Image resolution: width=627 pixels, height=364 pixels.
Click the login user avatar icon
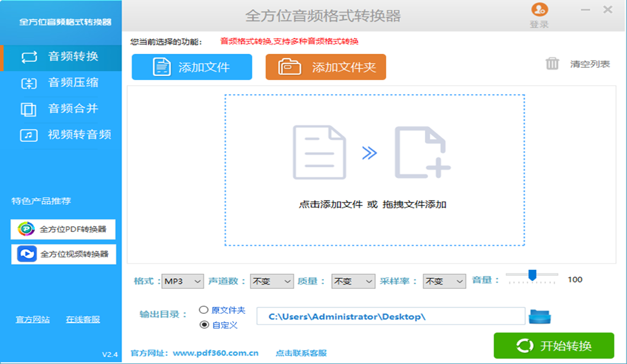tap(539, 10)
